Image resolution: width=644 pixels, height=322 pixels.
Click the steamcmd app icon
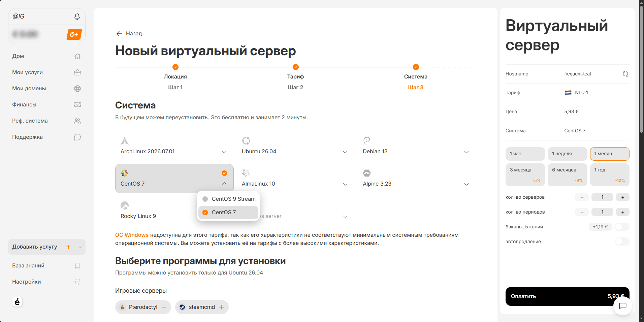point(182,307)
